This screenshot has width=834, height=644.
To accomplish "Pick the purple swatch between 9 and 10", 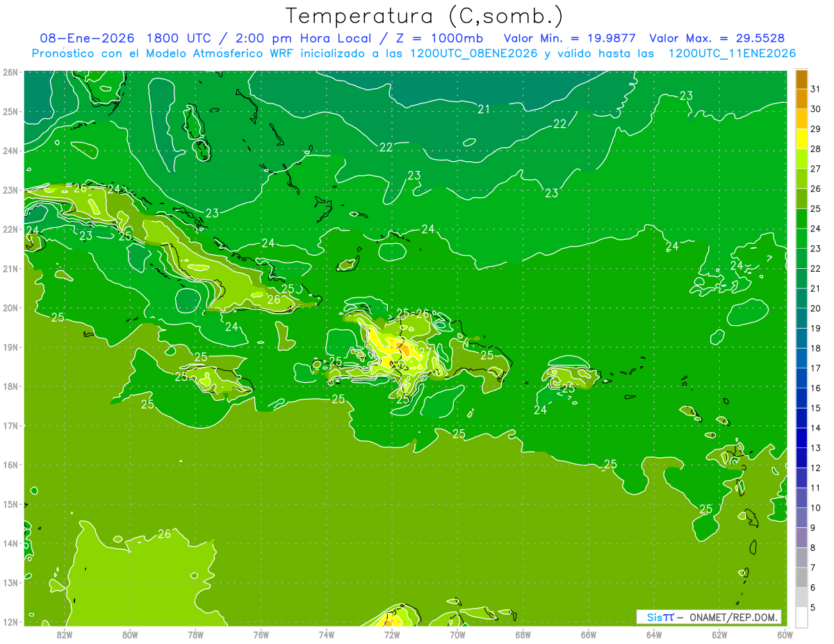I will 801,518.
